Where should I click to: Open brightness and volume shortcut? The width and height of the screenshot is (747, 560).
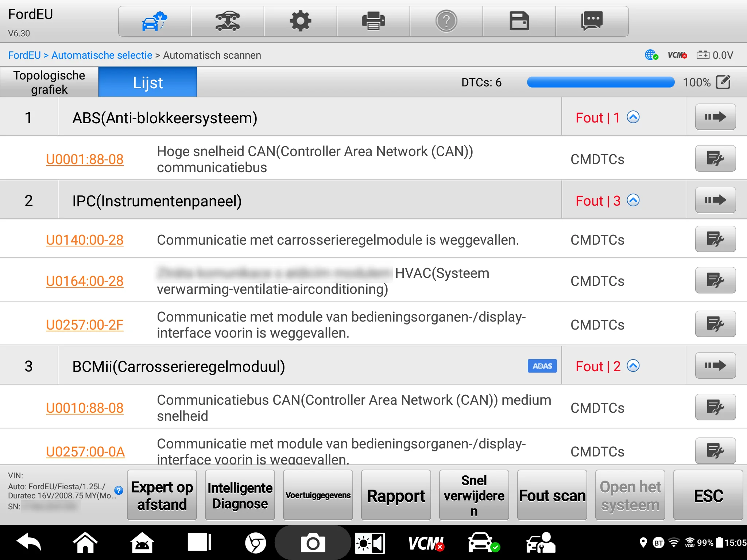370,543
